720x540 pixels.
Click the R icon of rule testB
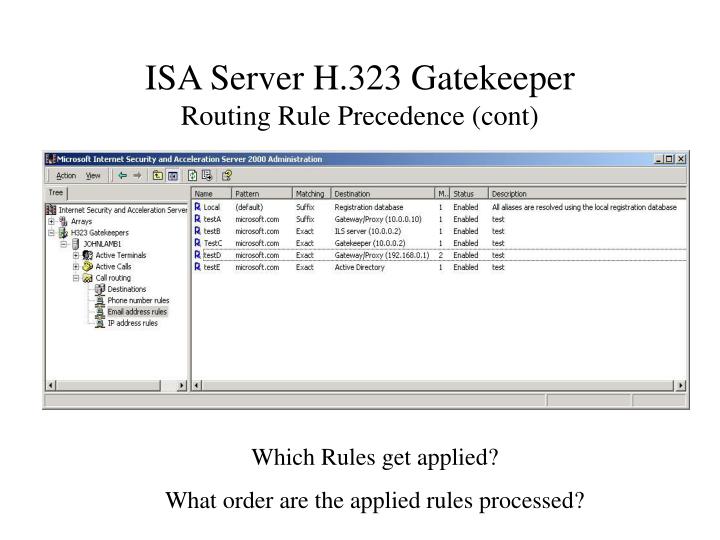pyautogui.click(x=197, y=231)
